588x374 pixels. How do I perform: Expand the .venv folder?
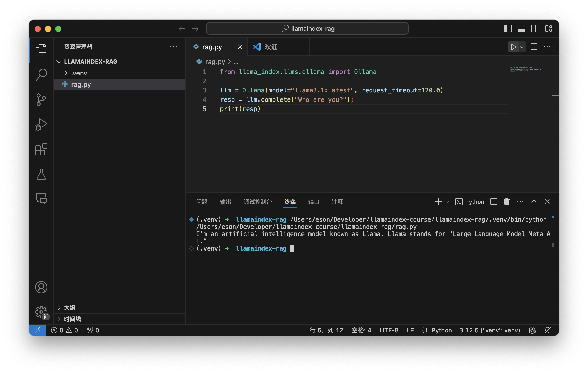coord(79,73)
